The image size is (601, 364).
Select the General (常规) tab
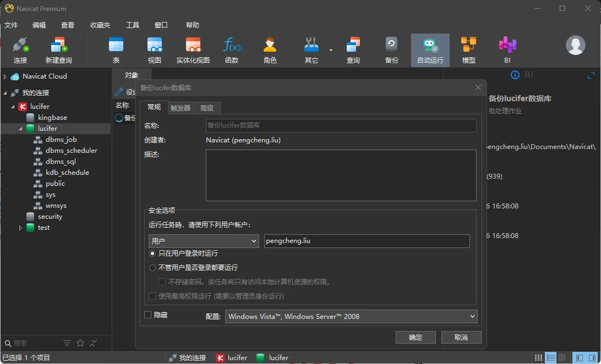pyautogui.click(x=154, y=107)
